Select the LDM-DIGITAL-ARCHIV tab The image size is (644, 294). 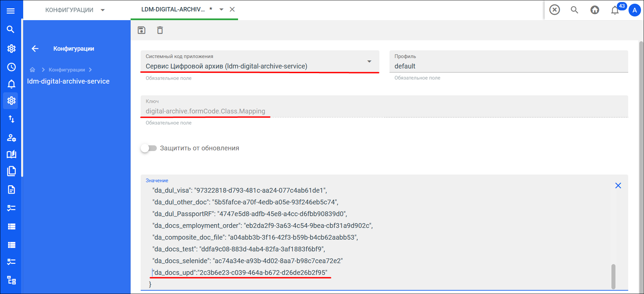pos(173,9)
